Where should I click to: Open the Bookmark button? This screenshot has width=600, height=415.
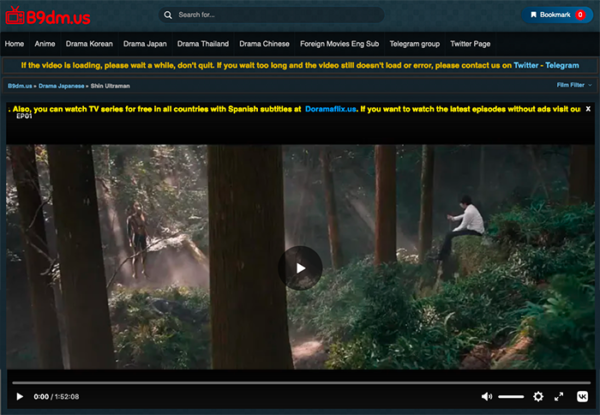pyautogui.click(x=556, y=15)
